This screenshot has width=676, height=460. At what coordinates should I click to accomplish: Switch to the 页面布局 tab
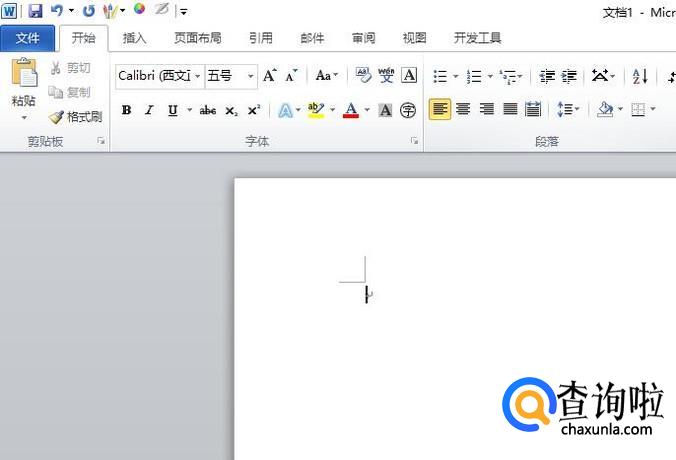[x=198, y=38]
